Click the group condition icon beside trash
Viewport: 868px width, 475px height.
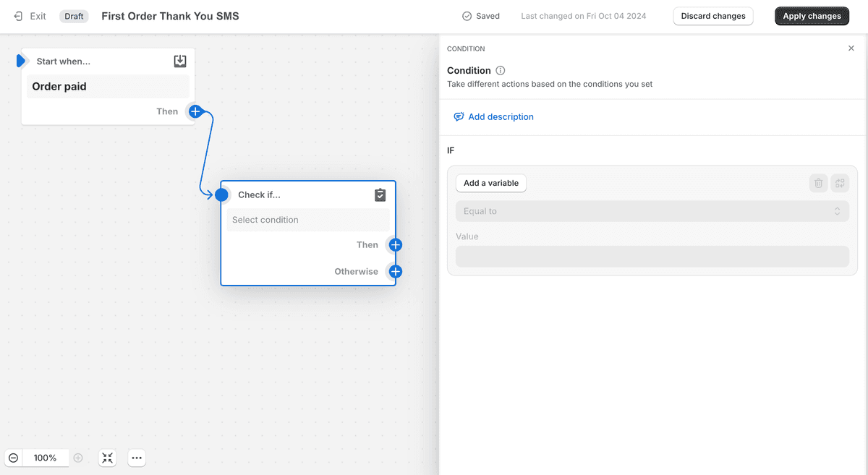840,183
